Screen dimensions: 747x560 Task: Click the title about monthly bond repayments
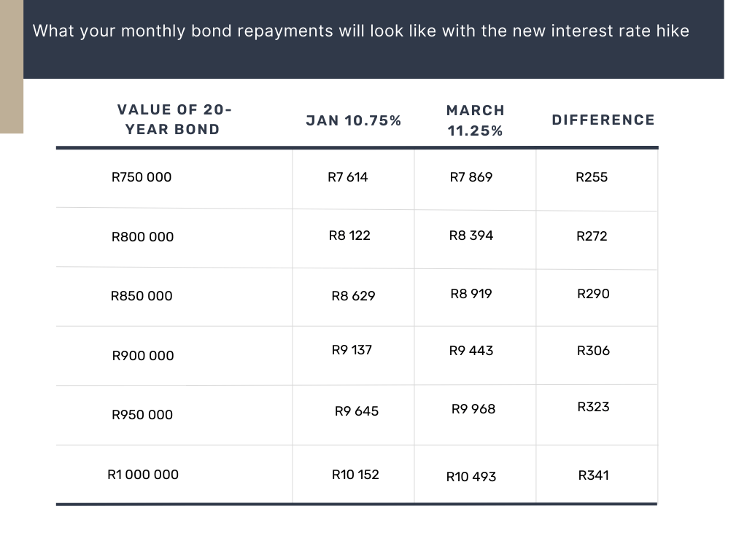(360, 31)
